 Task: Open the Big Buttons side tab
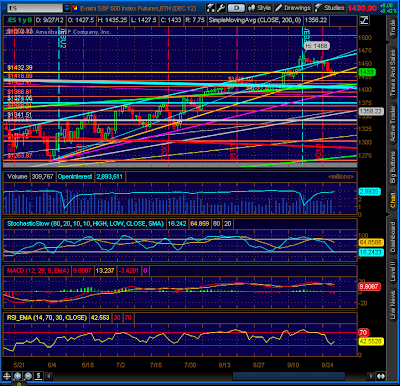[393, 166]
